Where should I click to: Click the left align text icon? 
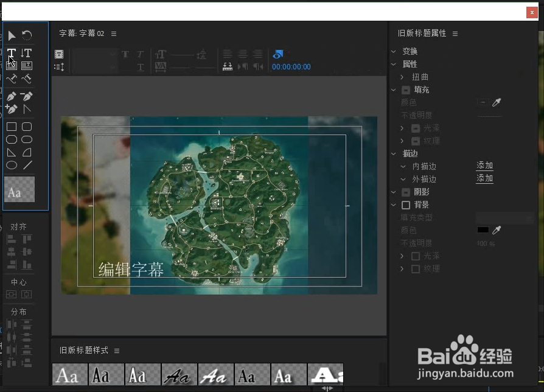point(228,54)
